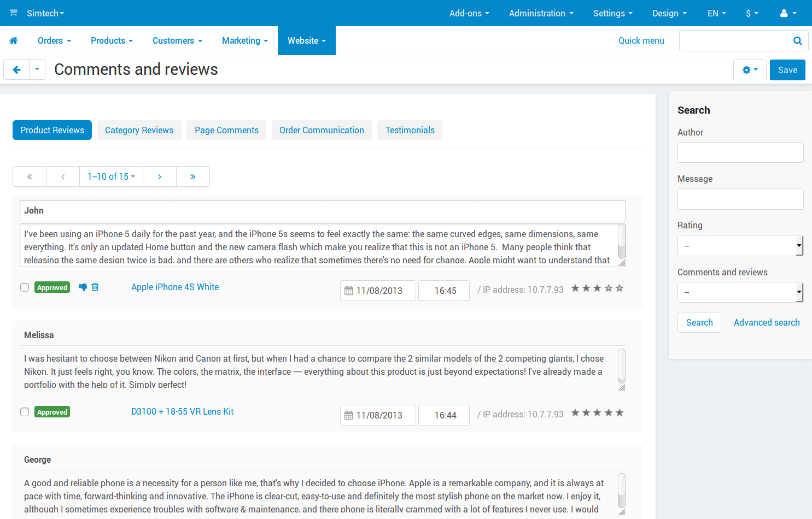Expand the 1–10 of 15 pagination dropdown
This screenshot has width=812, height=519.
pyautogui.click(x=111, y=176)
